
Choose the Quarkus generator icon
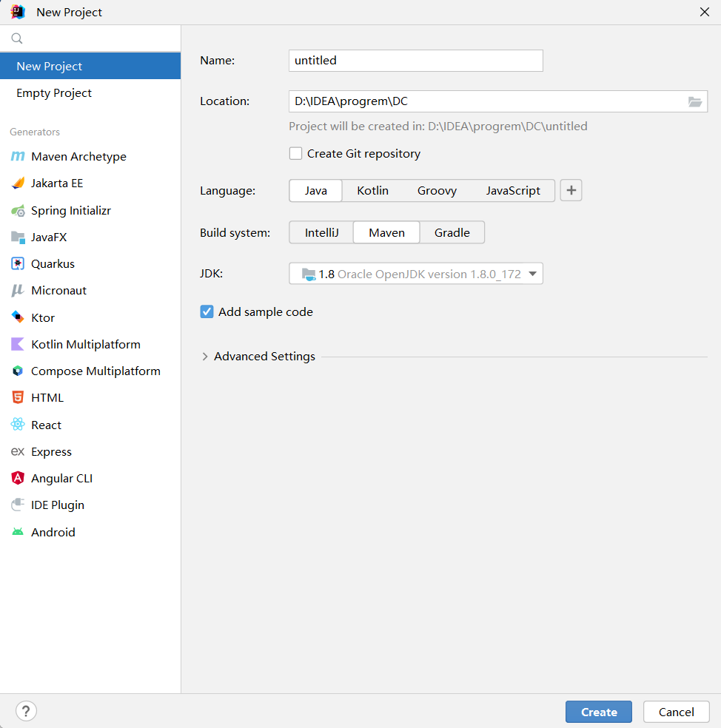click(x=18, y=263)
